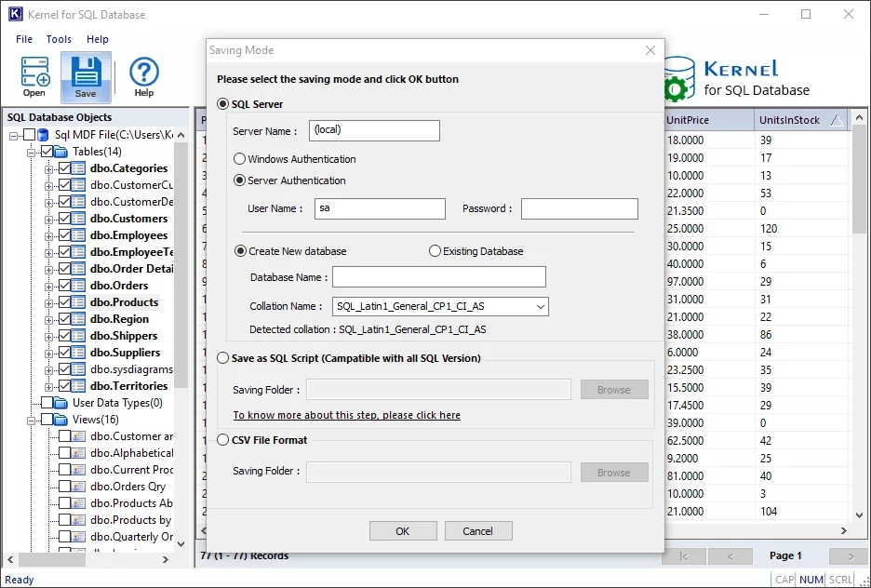Viewport: 871px width, 588px height.
Task: Click the Kernel app icon in title bar
Action: (x=15, y=14)
